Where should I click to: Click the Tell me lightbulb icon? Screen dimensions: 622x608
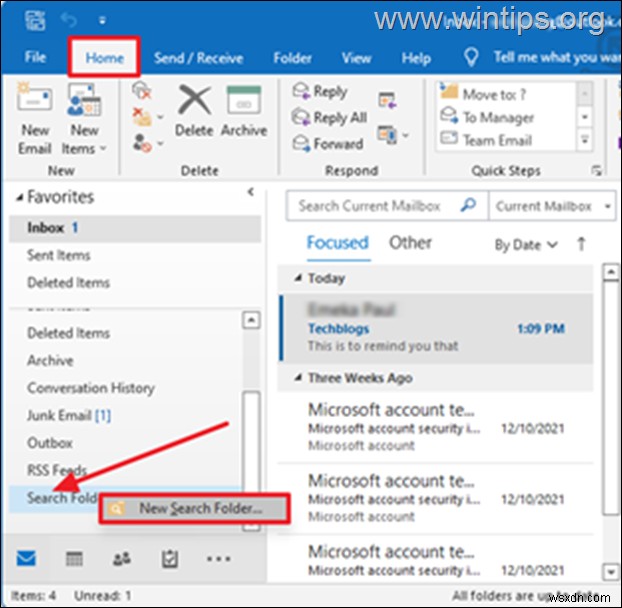[x=471, y=58]
